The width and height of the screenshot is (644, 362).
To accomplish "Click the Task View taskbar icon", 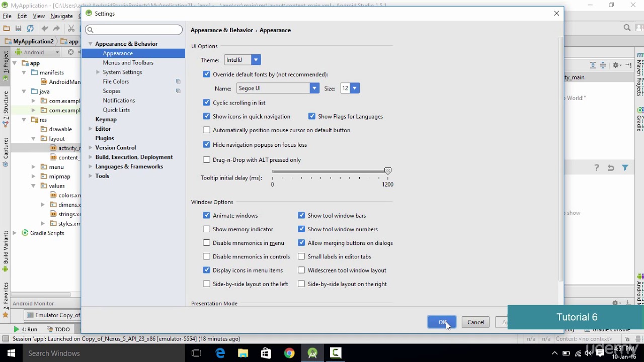I will (197, 353).
